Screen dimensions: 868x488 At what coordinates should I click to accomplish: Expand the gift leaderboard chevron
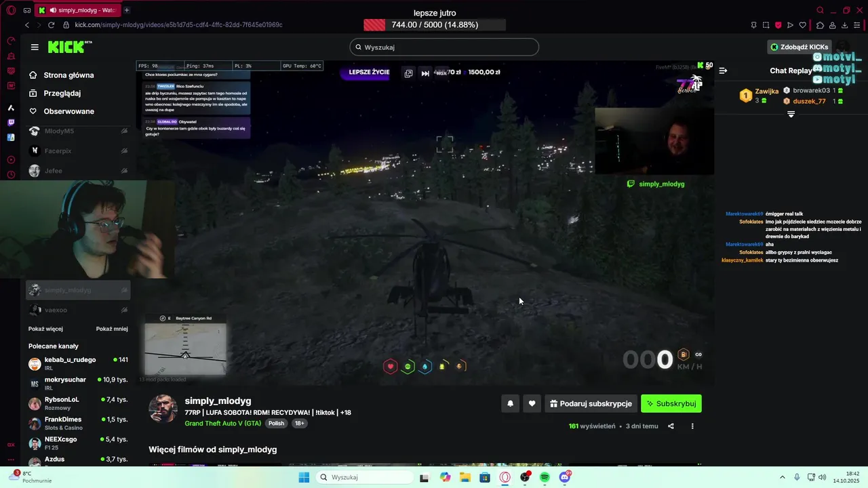tap(791, 115)
